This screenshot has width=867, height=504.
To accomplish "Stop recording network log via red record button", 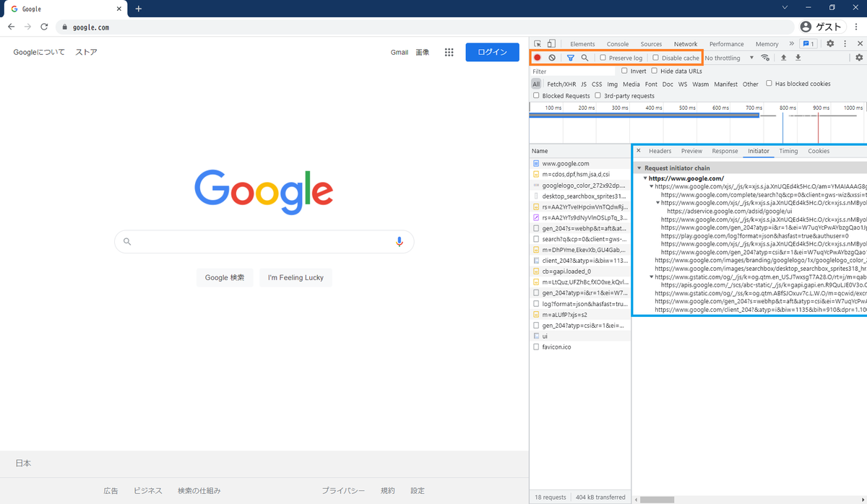I will coord(538,58).
